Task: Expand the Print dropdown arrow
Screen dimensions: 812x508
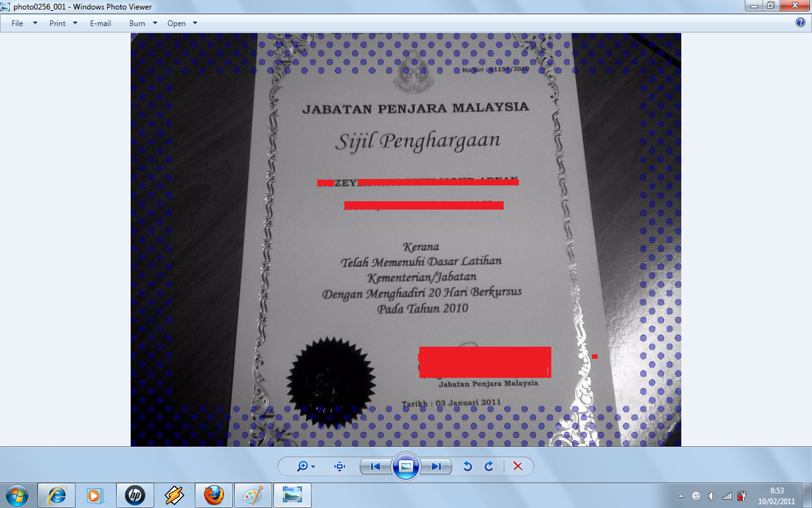Action: coord(75,23)
